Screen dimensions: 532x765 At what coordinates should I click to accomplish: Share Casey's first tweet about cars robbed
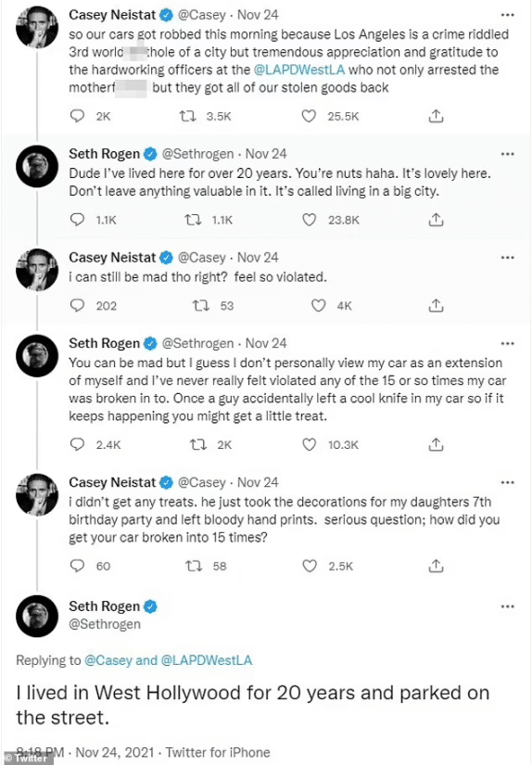pos(436,116)
